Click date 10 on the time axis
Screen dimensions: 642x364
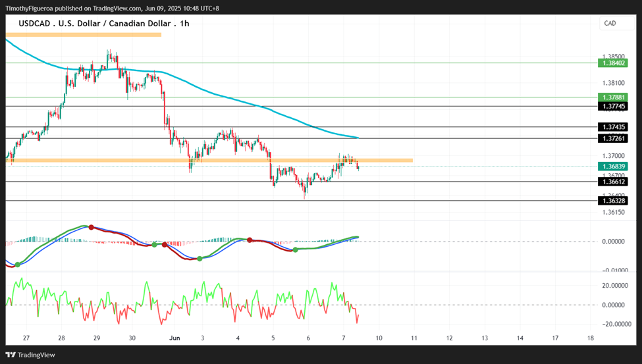click(x=379, y=338)
